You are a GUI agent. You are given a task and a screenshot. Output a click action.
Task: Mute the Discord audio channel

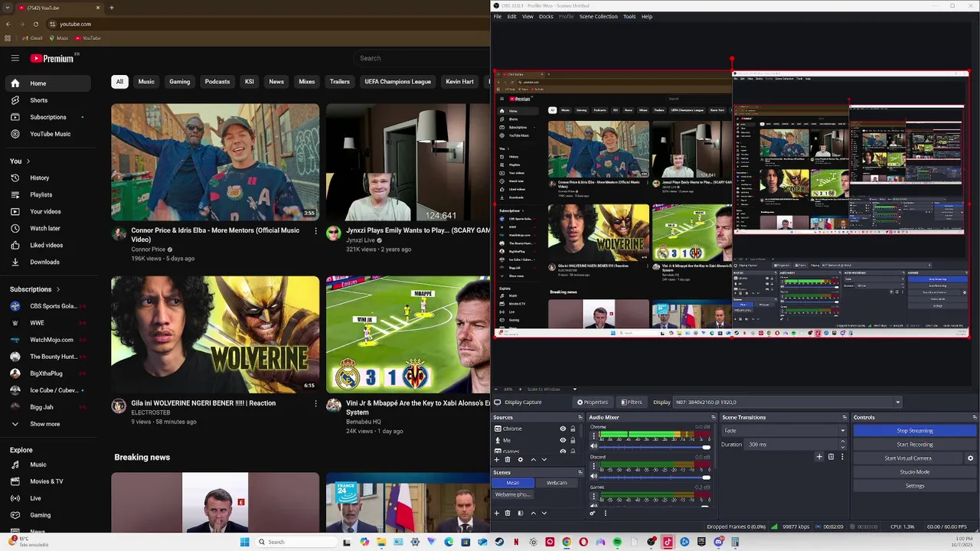(x=593, y=478)
